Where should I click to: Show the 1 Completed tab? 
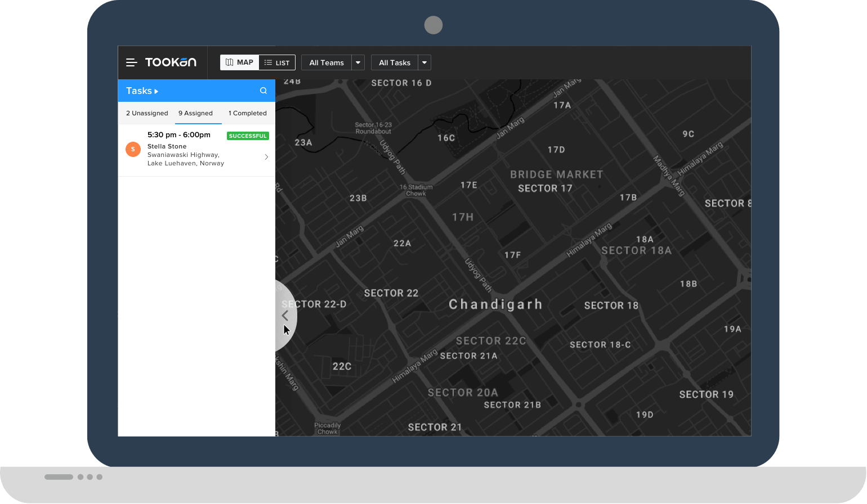tap(247, 113)
